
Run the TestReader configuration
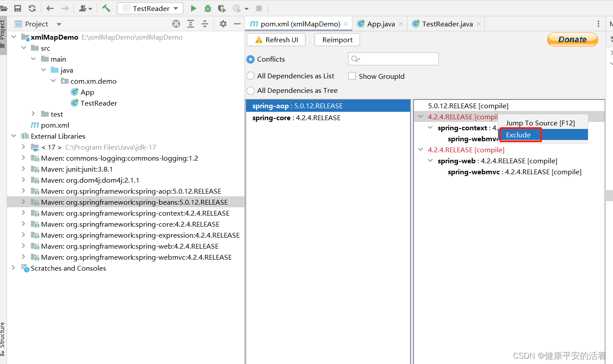(x=194, y=8)
